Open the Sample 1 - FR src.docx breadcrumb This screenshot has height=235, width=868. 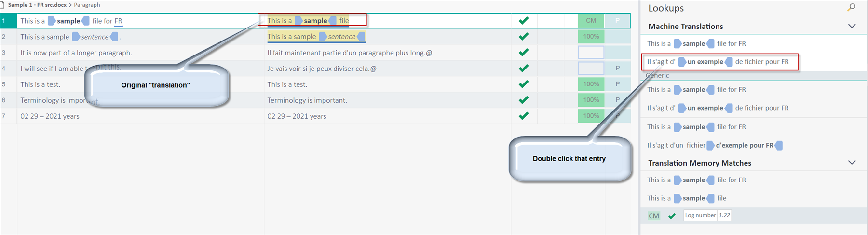click(37, 5)
